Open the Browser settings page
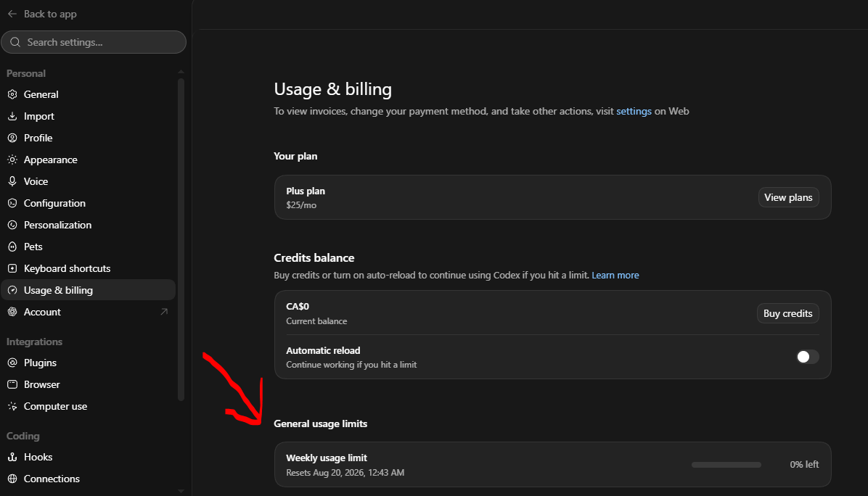The height and width of the screenshot is (496, 868). [x=89, y=384]
